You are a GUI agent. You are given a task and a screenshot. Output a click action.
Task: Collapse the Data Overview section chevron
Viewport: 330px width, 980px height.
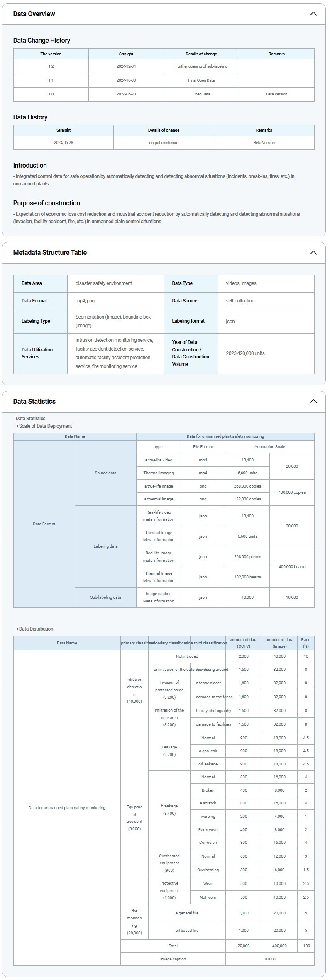313,14
